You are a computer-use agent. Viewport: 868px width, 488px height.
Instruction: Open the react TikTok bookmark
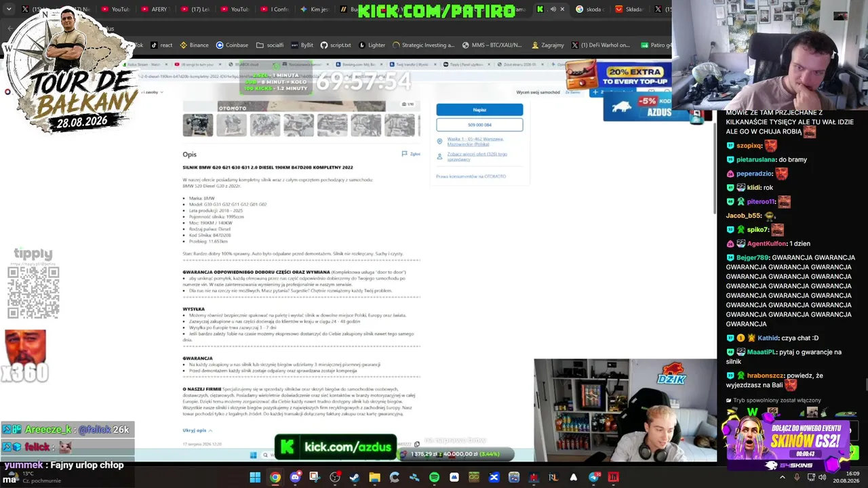click(161, 45)
